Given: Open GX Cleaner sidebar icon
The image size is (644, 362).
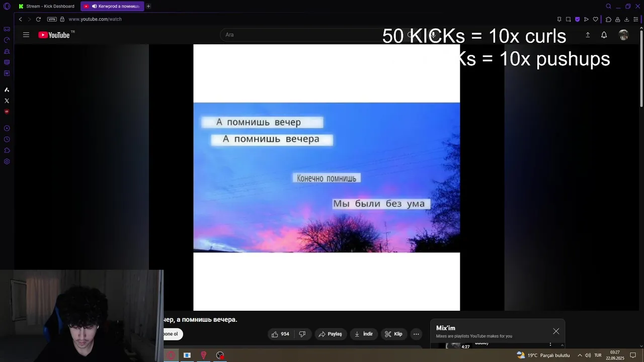Looking at the screenshot, I should coord(7,51).
